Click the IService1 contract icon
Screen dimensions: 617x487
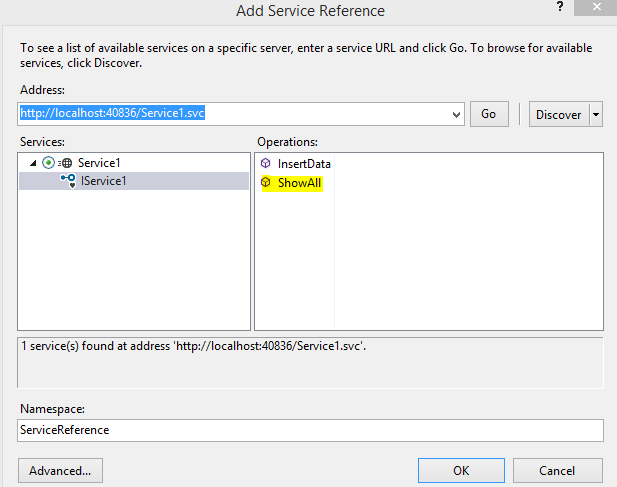coord(67,181)
